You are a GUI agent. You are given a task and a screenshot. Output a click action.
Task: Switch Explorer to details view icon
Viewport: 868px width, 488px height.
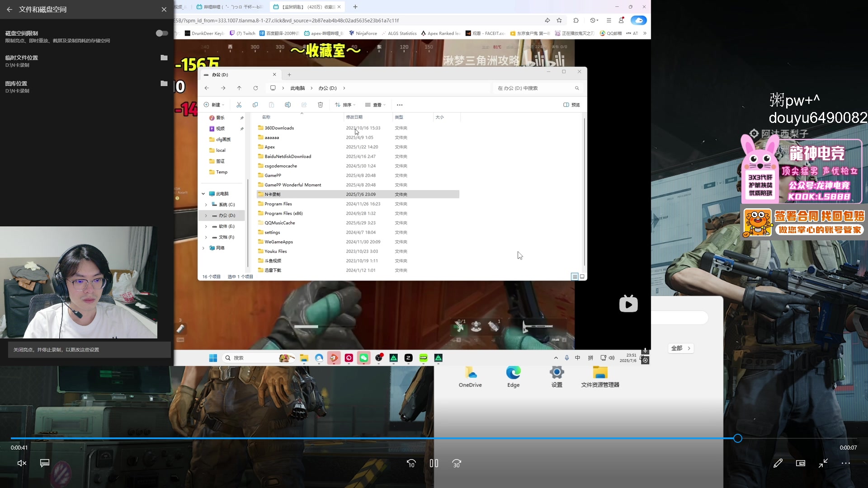tap(575, 277)
